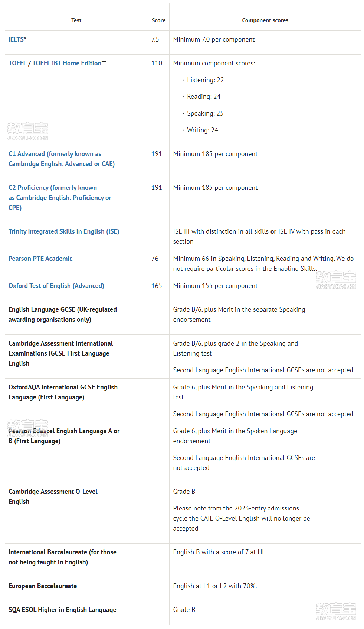The image size is (364, 629).
Task: Click SQA ESOL Higher in English Language
Action: tap(62, 610)
